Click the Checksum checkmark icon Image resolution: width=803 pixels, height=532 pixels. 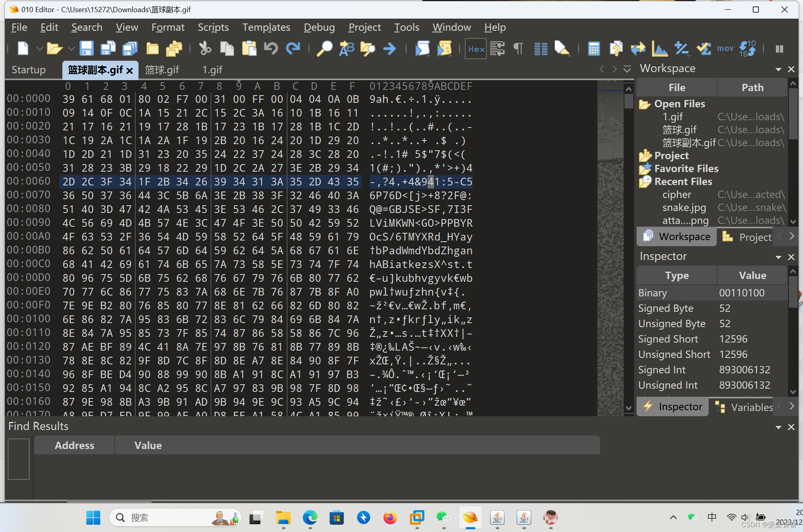point(704,49)
